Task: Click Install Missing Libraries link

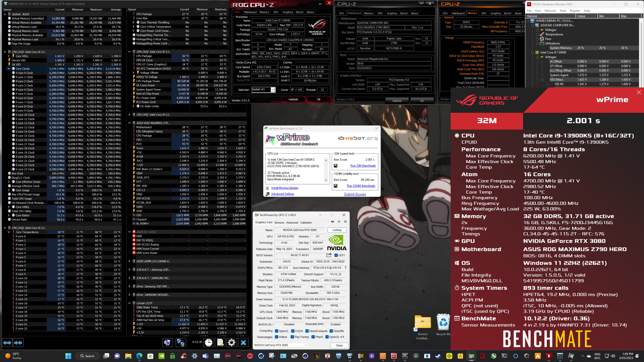Action: coord(285,188)
